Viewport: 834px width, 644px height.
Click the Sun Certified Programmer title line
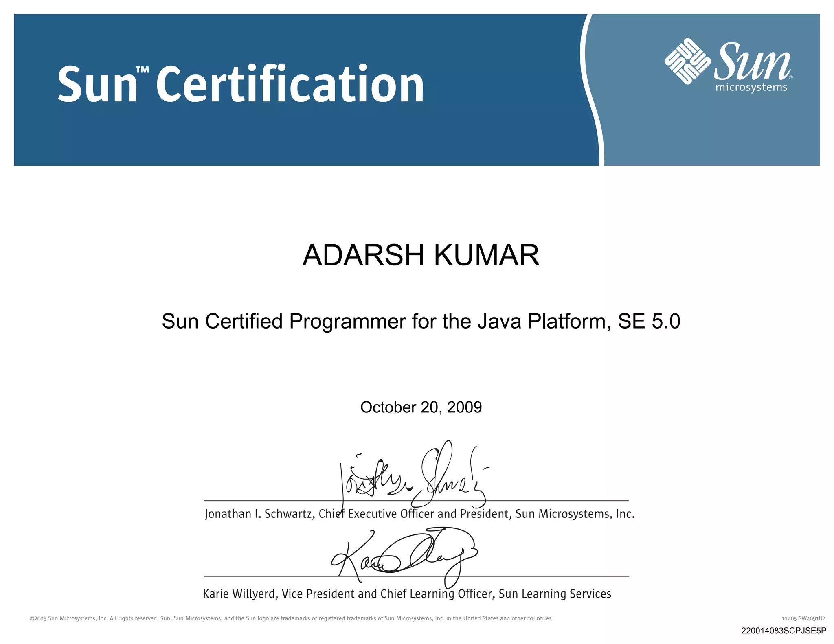click(421, 321)
